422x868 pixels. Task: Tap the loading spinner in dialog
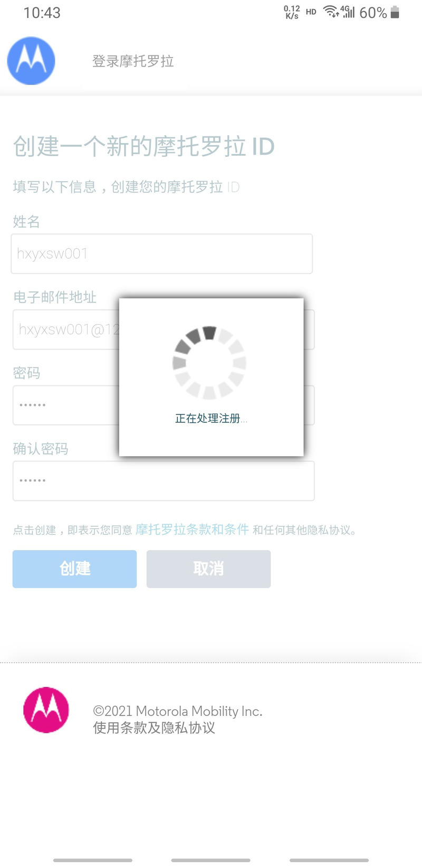[x=209, y=362]
